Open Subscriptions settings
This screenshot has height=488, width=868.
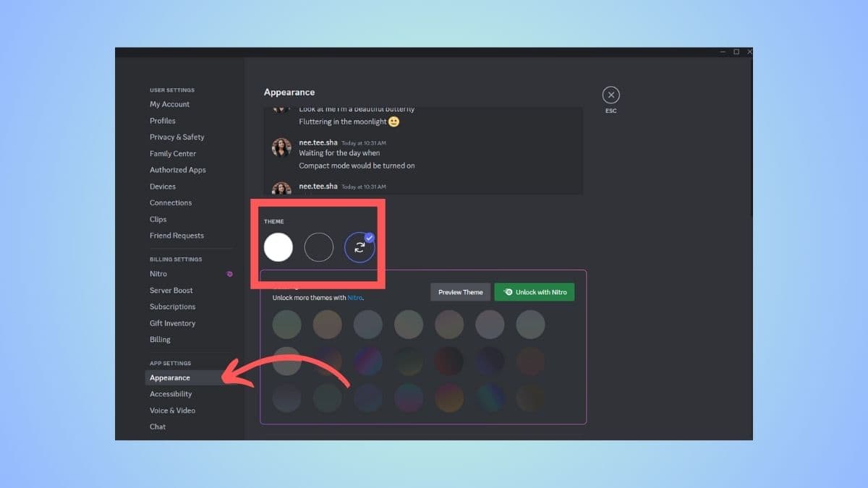173,307
